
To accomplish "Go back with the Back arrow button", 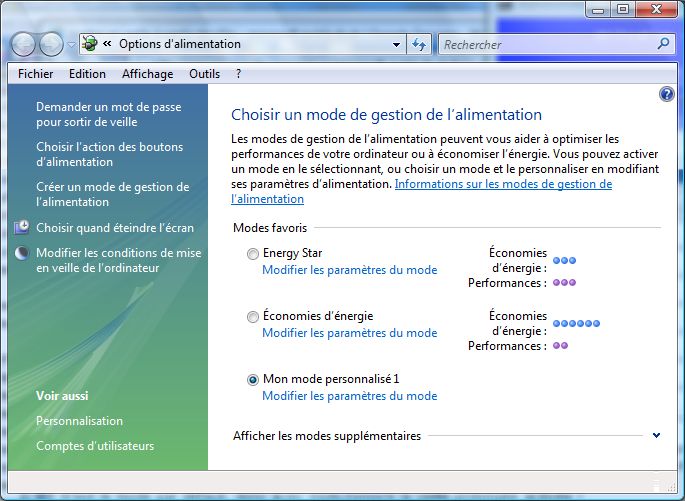I will (x=24, y=44).
